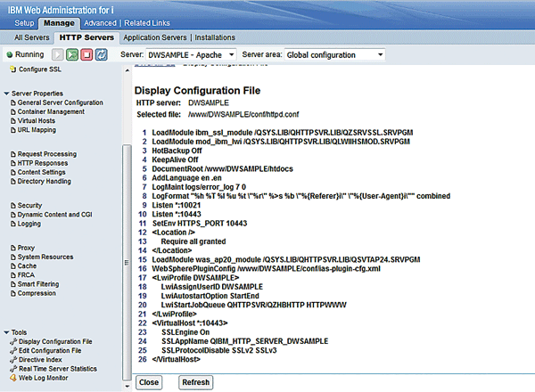Open the Application Servers tab
535x392 pixels.
pyautogui.click(x=155, y=38)
